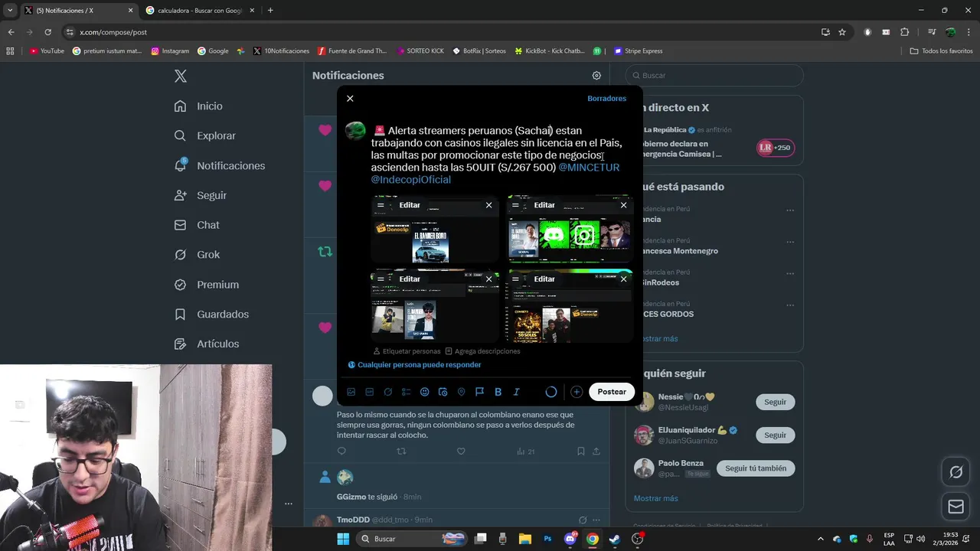Open the Grok floating button

(955, 472)
